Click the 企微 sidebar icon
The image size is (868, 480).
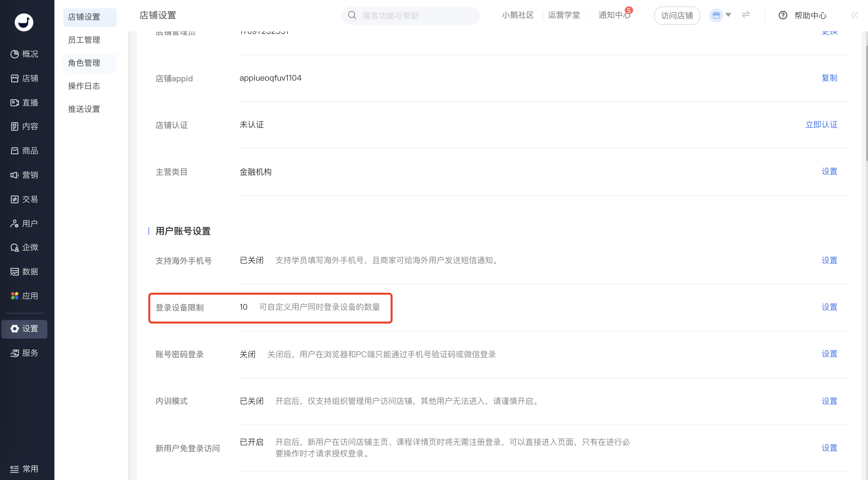click(x=14, y=248)
